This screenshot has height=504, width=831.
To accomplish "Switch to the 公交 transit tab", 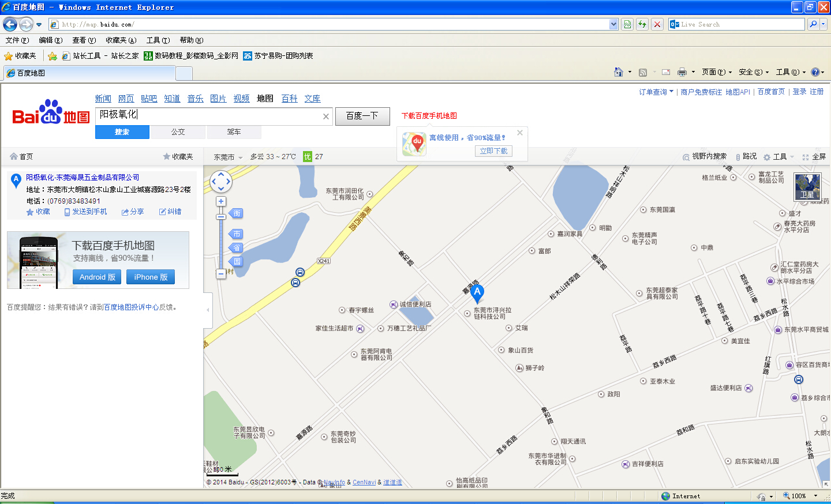I will [178, 132].
